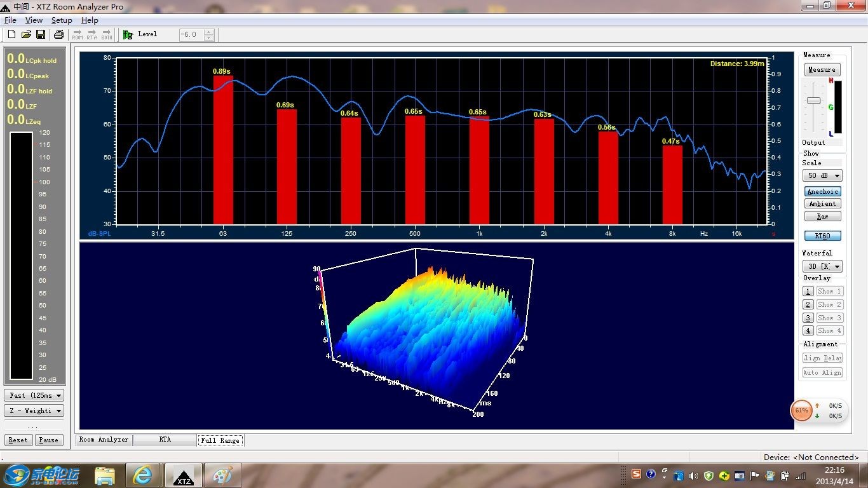
Task: Click the Print icon in toolbar
Action: (58, 34)
